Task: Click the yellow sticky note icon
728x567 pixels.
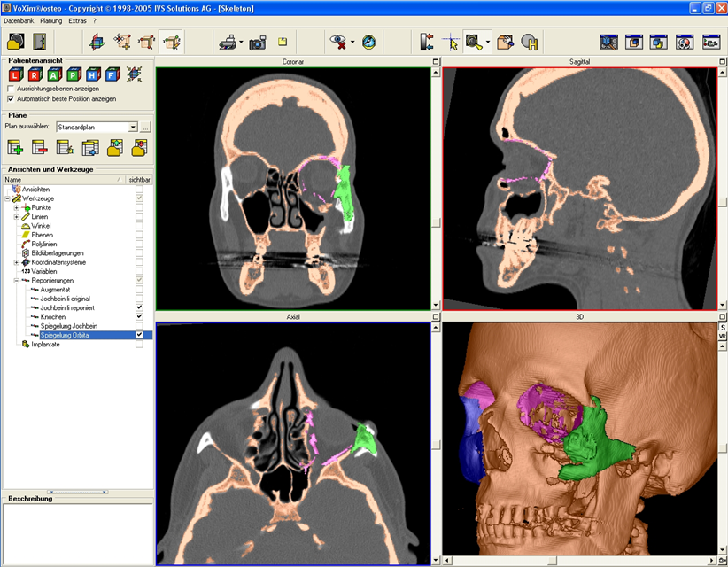Action: [x=283, y=41]
